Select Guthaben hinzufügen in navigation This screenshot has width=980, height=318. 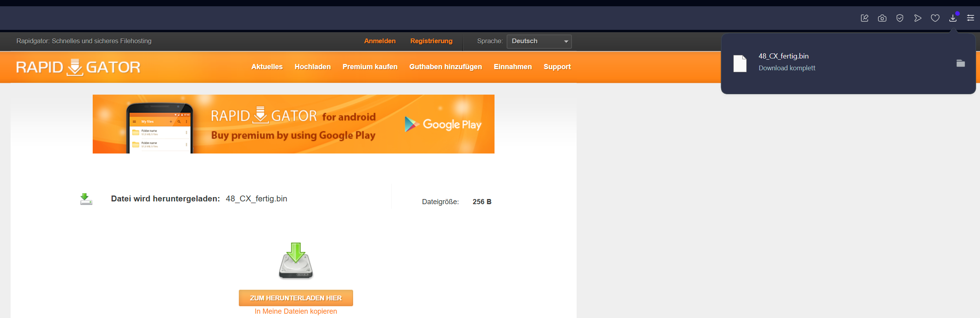[x=445, y=67]
